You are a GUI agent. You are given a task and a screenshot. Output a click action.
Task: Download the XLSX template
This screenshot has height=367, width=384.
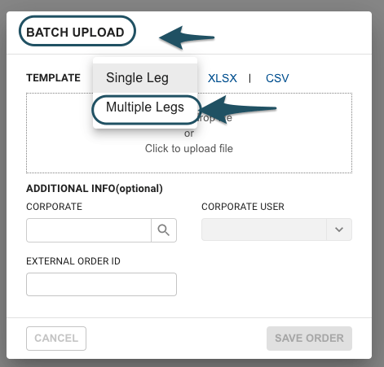click(222, 78)
